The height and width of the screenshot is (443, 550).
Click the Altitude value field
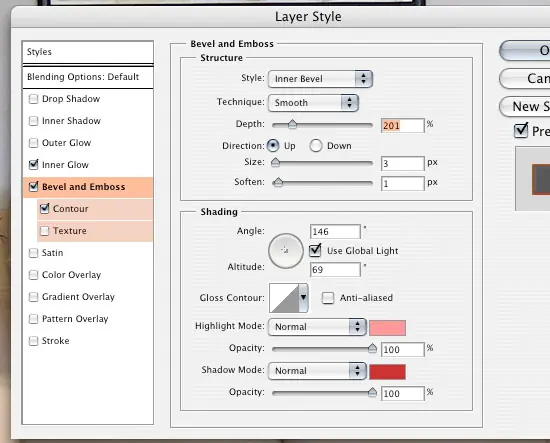[x=335, y=269]
